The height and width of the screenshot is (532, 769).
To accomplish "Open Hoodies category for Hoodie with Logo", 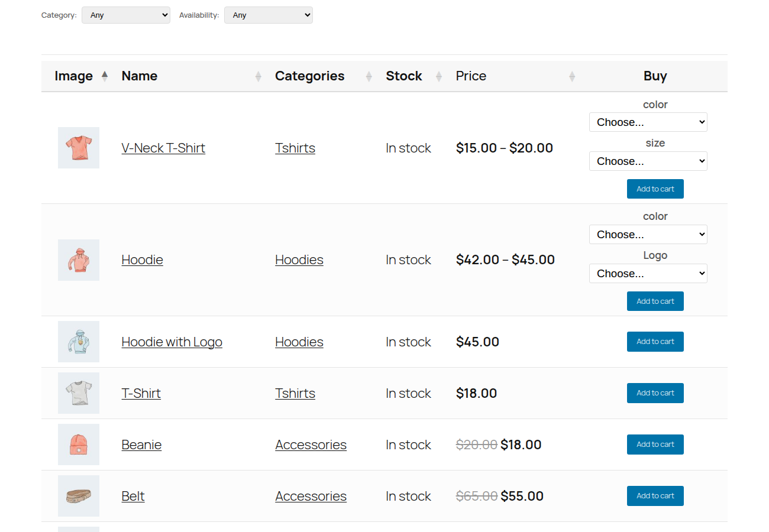I will point(299,342).
